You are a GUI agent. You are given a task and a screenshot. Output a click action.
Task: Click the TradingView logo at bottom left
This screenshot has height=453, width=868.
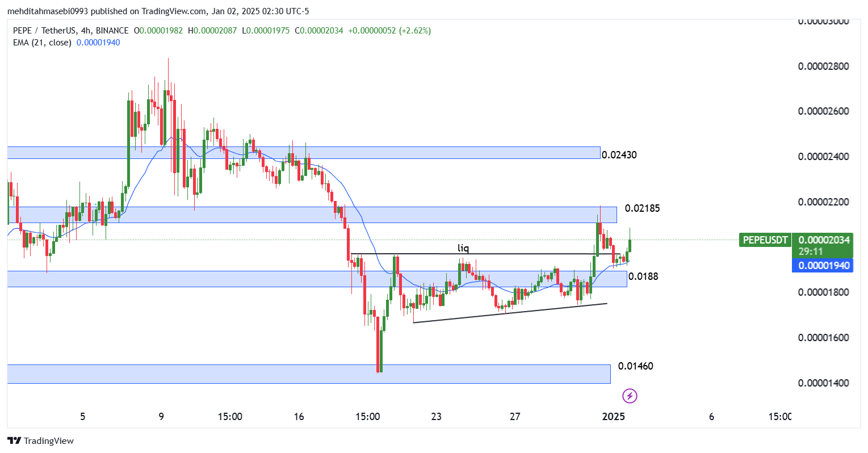click(40, 441)
